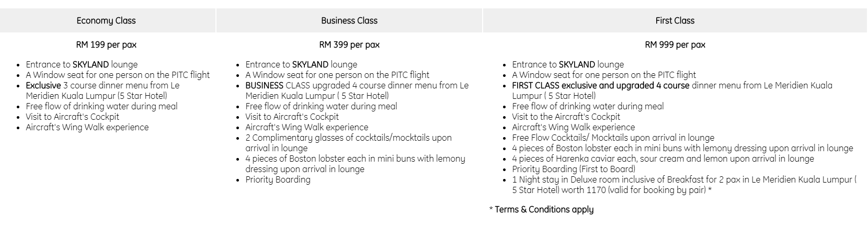
Task: Click Business Class Visit to Aircraft's Cockpit item
Action: click(292, 117)
